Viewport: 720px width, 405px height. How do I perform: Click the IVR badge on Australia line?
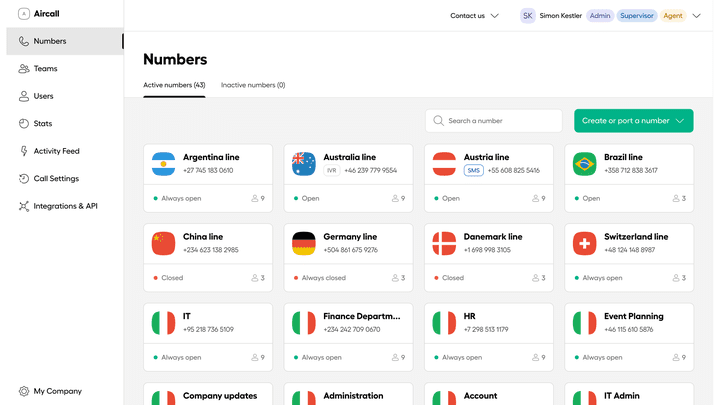[332, 170]
